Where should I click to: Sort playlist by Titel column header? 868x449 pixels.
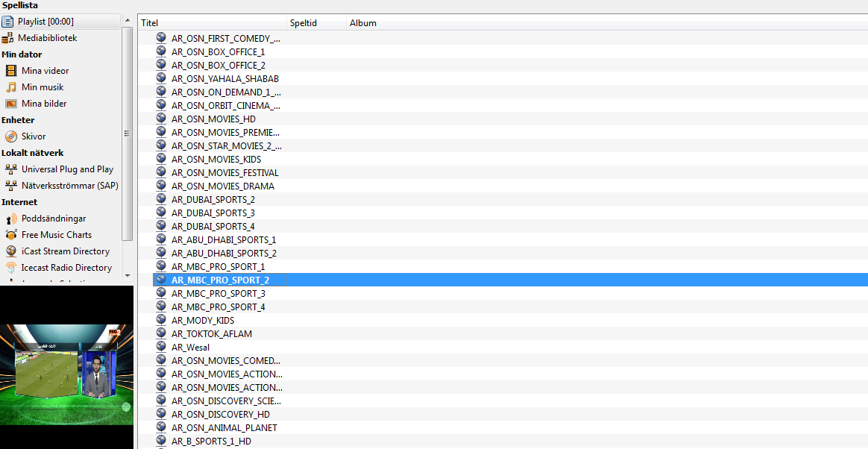212,22
